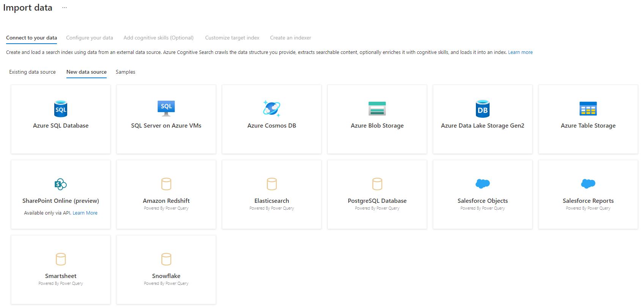Viewport: 644px width, 308px height.
Task: Click the Amazon Redshift cylinder icon
Action: [x=166, y=184]
